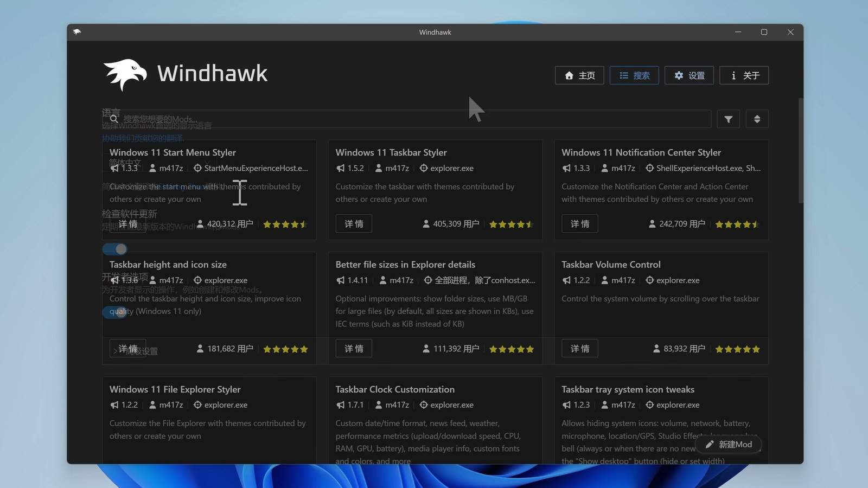The width and height of the screenshot is (868, 488).
Task: Click version icon of Windows 11 Taskbar Styler
Action: tap(340, 168)
